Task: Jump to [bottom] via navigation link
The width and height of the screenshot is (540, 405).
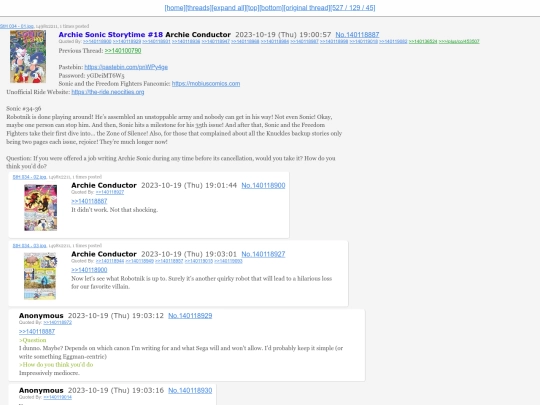Action: (271, 8)
